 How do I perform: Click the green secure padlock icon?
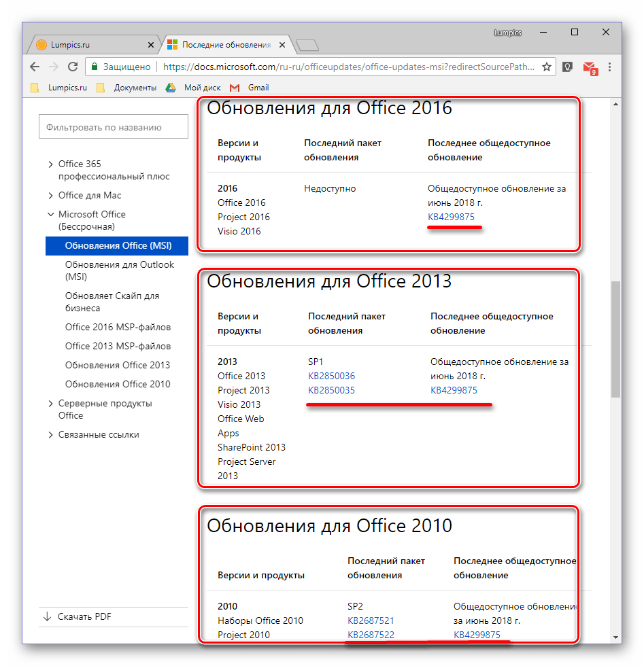(95, 67)
